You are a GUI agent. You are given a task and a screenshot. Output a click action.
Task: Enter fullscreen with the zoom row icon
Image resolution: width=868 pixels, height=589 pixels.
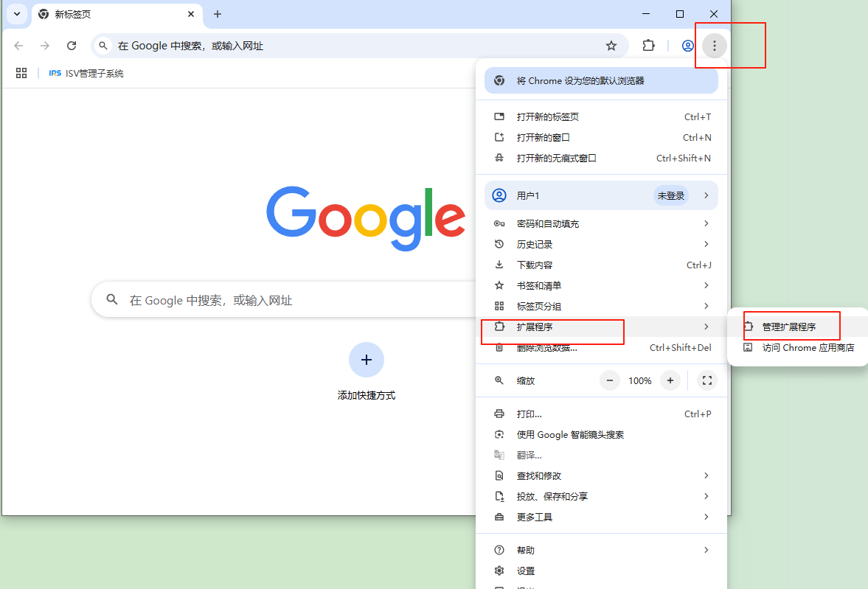click(707, 381)
